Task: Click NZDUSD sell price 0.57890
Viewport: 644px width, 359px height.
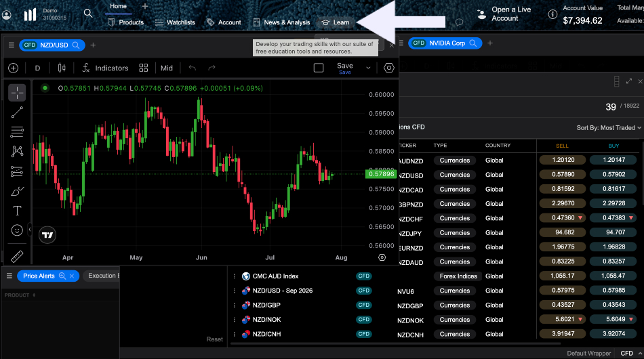Action: coord(563,174)
